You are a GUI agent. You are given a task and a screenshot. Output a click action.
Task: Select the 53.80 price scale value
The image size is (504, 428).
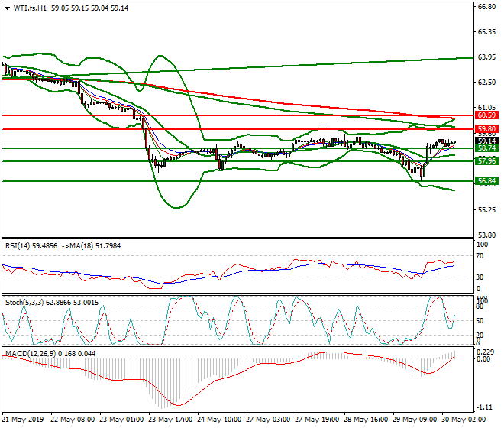coord(486,235)
